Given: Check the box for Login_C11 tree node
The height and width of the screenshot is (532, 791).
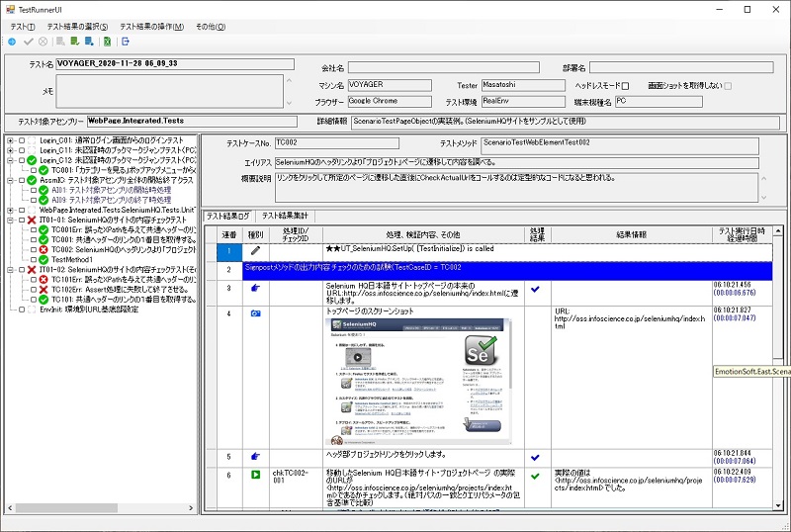Looking at the screenshot, I should 22,150.
